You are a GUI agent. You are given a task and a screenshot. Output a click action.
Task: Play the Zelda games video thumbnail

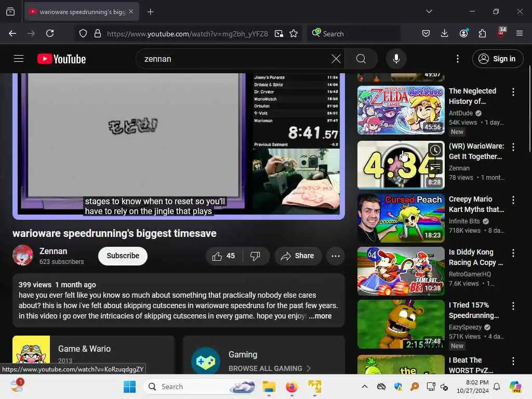(x=401, y=110)
